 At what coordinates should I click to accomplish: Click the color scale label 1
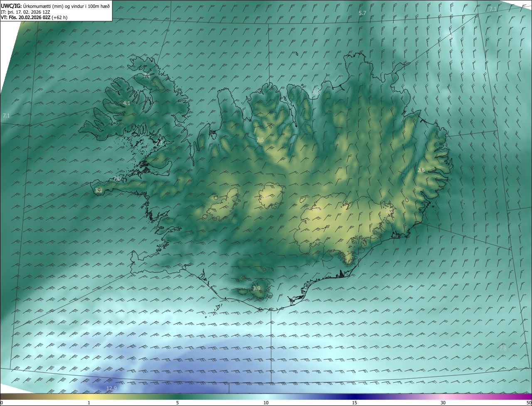[89, 403]
